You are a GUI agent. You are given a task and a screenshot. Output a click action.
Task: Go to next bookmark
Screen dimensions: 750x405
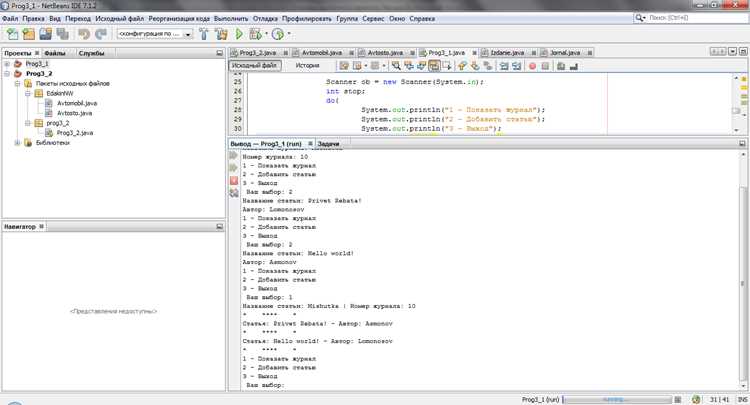click(475, 66)
